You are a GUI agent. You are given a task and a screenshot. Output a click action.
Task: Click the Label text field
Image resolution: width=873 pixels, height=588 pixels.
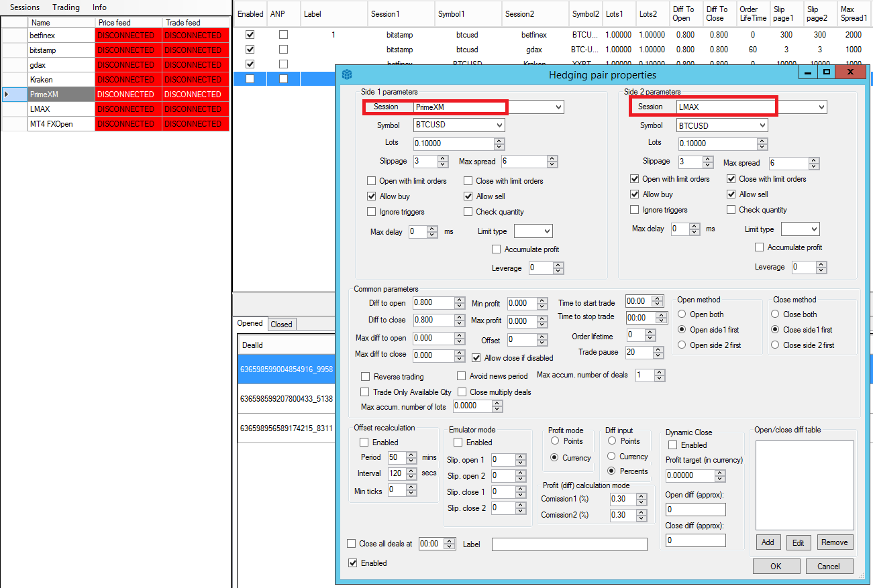point(570,544)
